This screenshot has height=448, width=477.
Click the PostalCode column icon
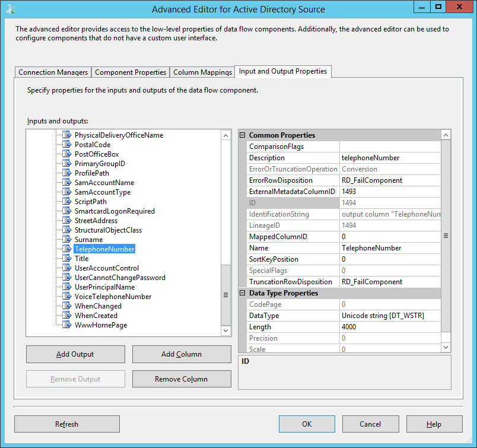[x=67, y=144]
